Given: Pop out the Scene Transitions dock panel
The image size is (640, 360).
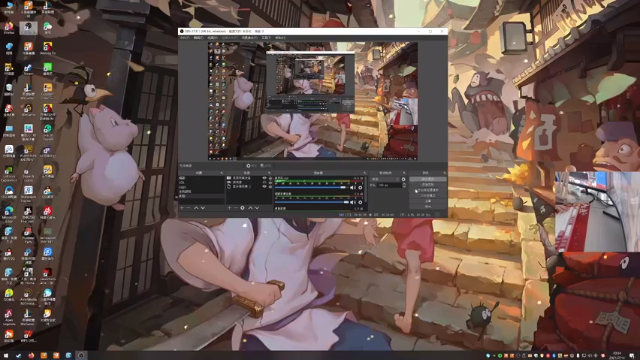Looking at the screenshot, I should 404,173.
